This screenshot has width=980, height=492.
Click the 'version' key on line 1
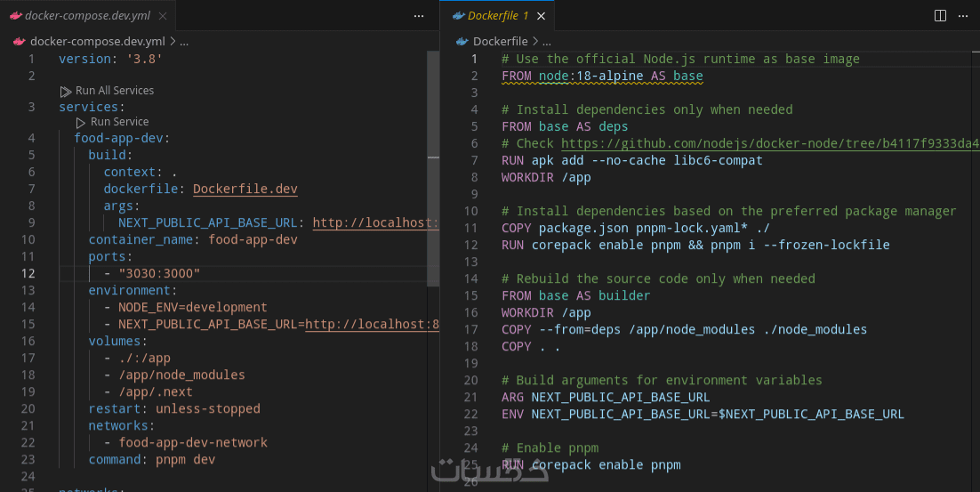point(85,59)
